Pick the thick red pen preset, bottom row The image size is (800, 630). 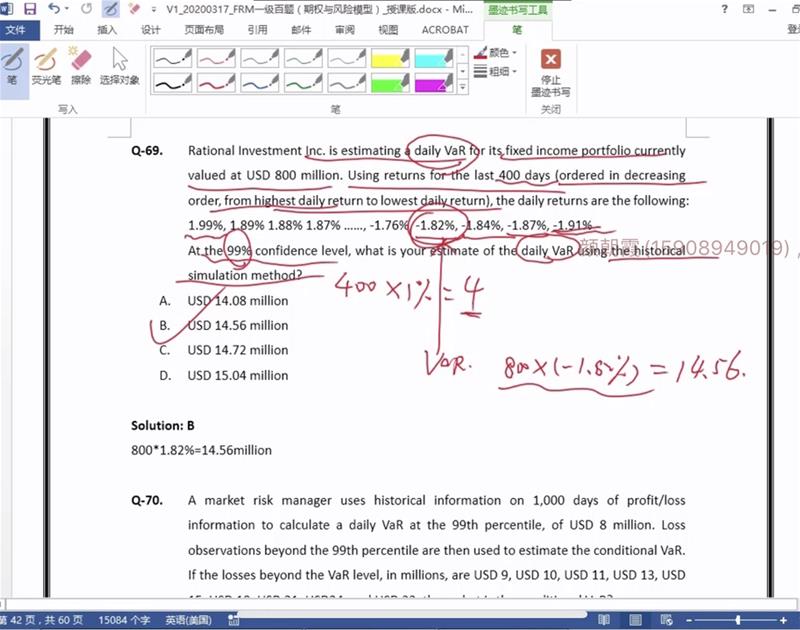[216, 83]
